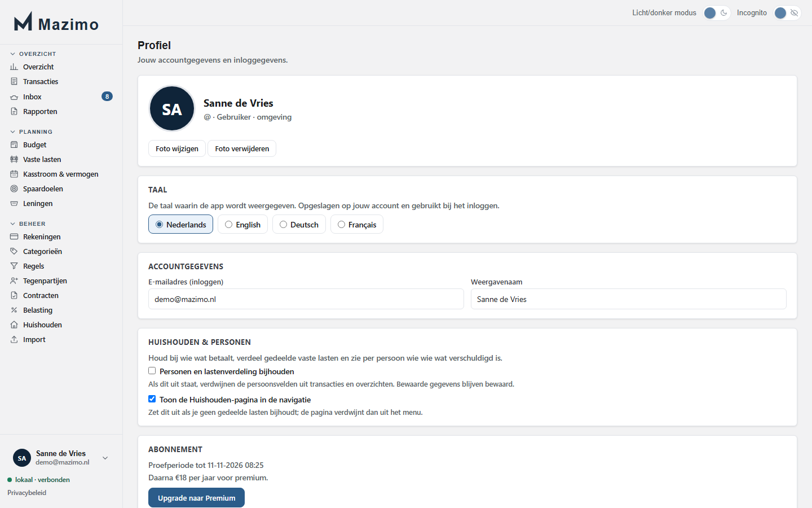Collapse the Planning sidebar section

[x=32, y=132]
